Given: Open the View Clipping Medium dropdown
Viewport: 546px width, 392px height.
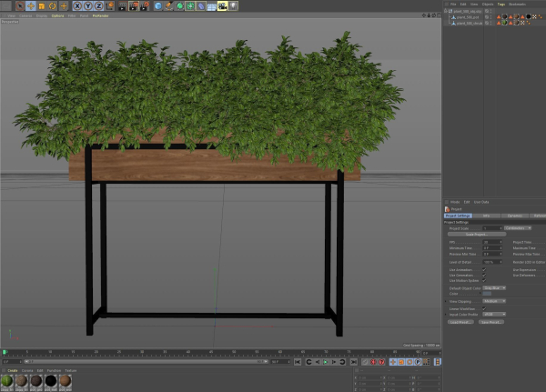Looking at the screenshot, I should pos(494,301).
